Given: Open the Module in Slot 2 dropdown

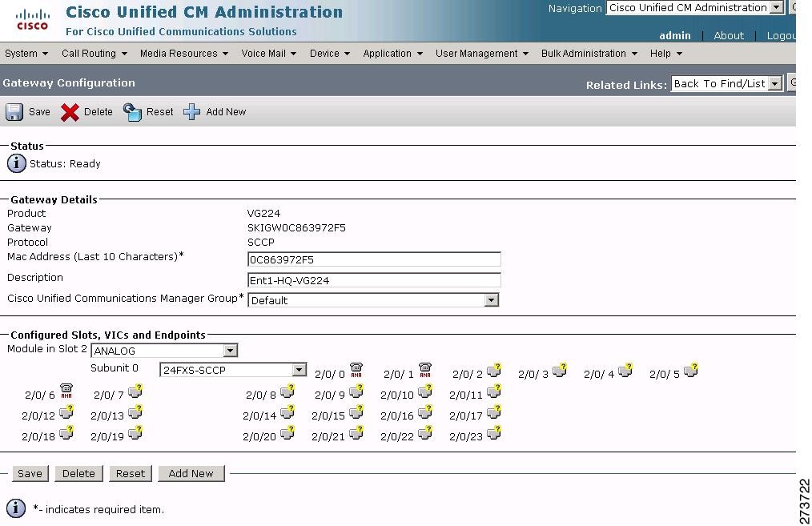Looking at the screenshot, I should (164, 351).
